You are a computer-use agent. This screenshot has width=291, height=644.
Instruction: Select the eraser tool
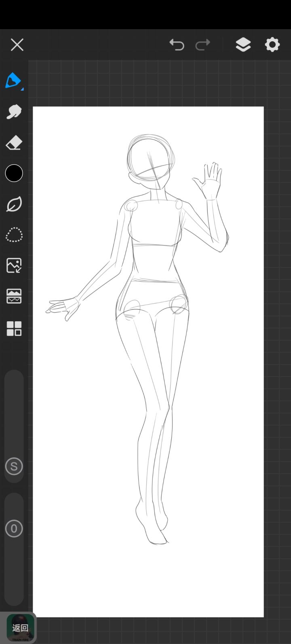[x=14, y=143]
